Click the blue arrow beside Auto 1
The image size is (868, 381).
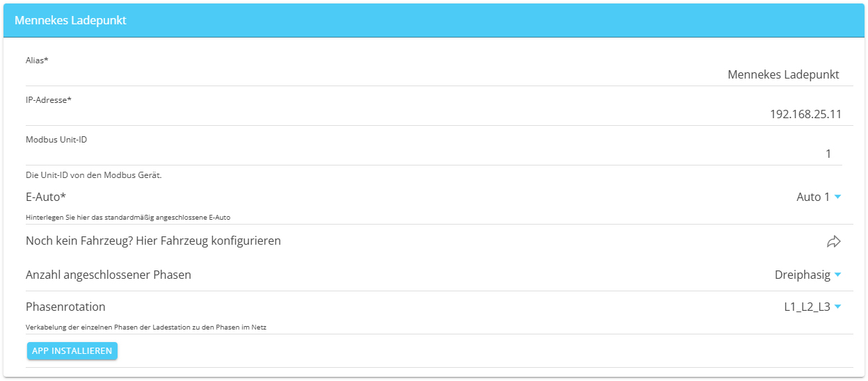coord(837,197)
